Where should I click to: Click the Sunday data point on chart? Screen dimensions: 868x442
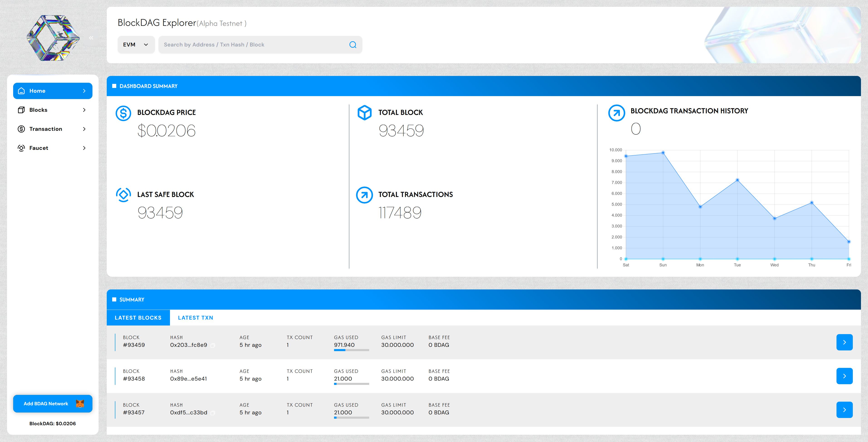(663, 153)
